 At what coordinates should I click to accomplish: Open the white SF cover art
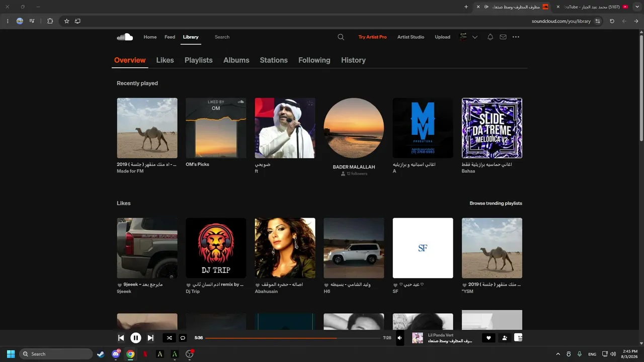tap(423, 248)
